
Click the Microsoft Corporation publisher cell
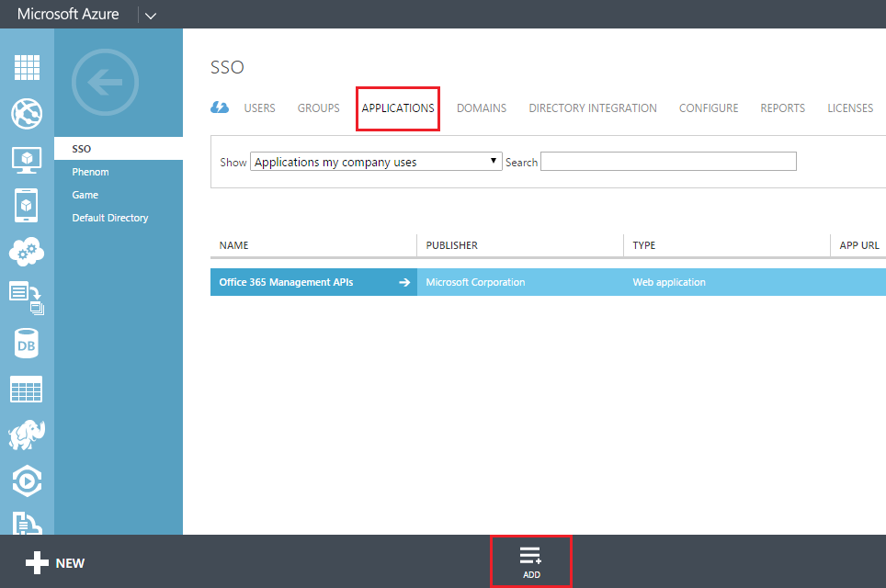475,282
